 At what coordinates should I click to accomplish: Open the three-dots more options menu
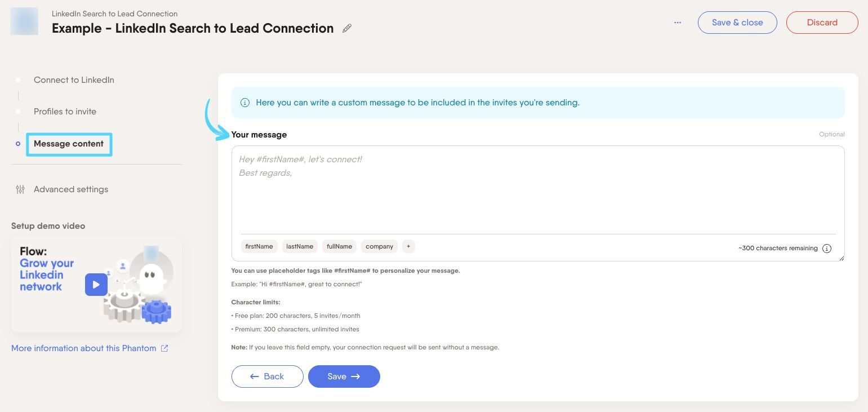tap(677, 23)
